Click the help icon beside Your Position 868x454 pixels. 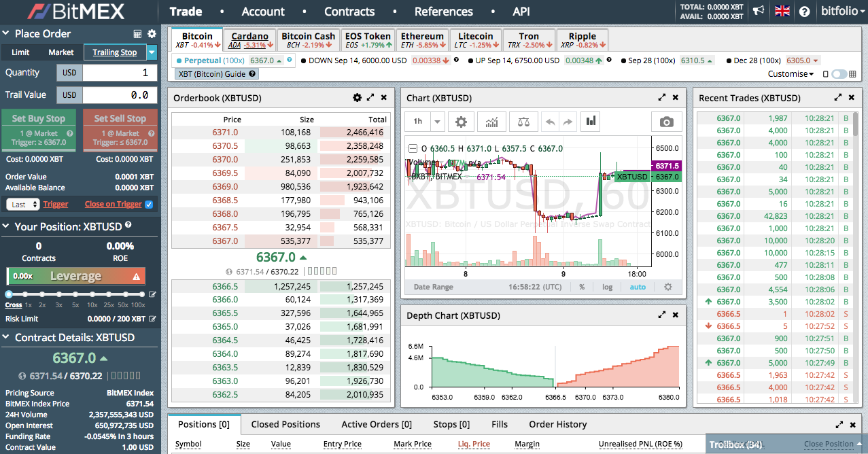click(128, 225)
